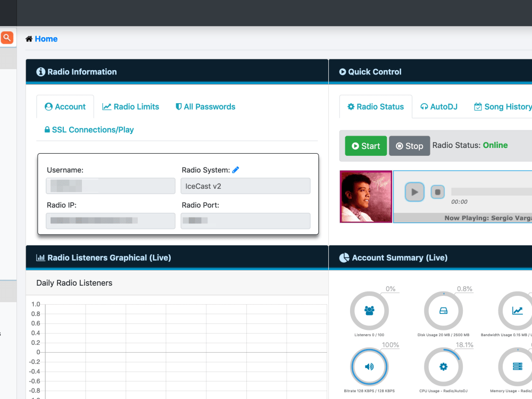Switch to the AutoDJ tab
Screen dimensions: 532x399
coord(439,106)
